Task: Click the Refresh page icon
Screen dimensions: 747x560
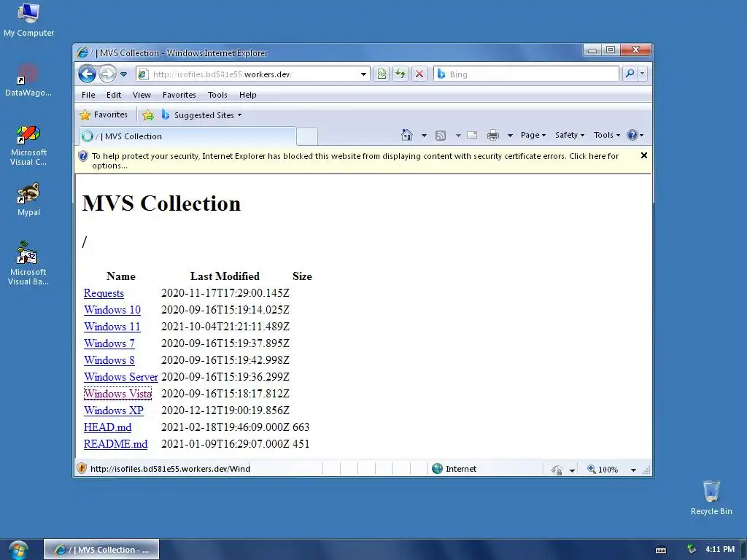Action: tap(400, 74)
